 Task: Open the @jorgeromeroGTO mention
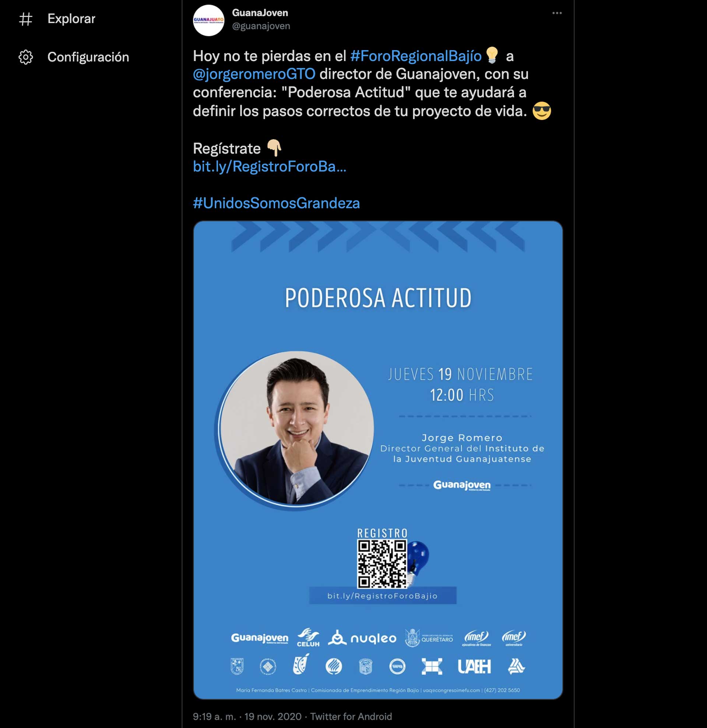254,74
